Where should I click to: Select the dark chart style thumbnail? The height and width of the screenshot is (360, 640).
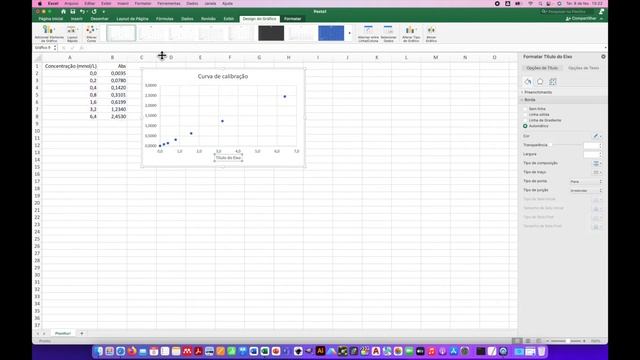pyautogui.click(x=271, y=33)
